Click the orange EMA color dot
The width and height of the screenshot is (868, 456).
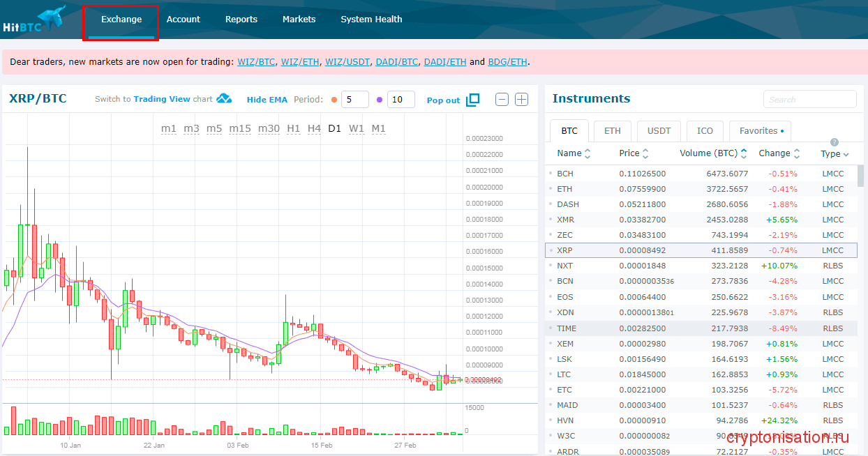click(x=334, y=100)
